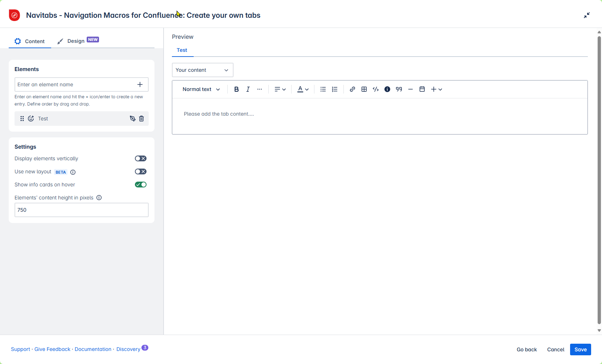Delete the Test element with trash icon
Screen dimensions: 602x364
click(141, 119)
